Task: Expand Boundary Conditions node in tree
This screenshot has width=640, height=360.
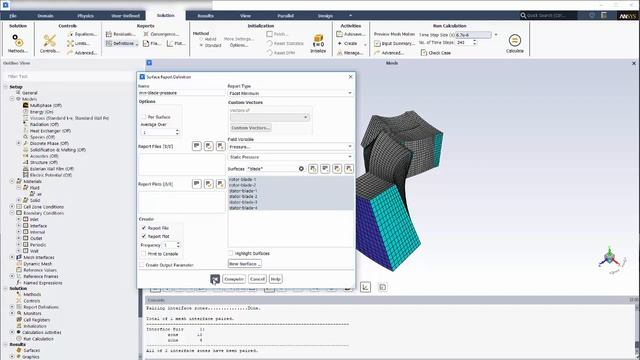Action: (x=12, y=213)
